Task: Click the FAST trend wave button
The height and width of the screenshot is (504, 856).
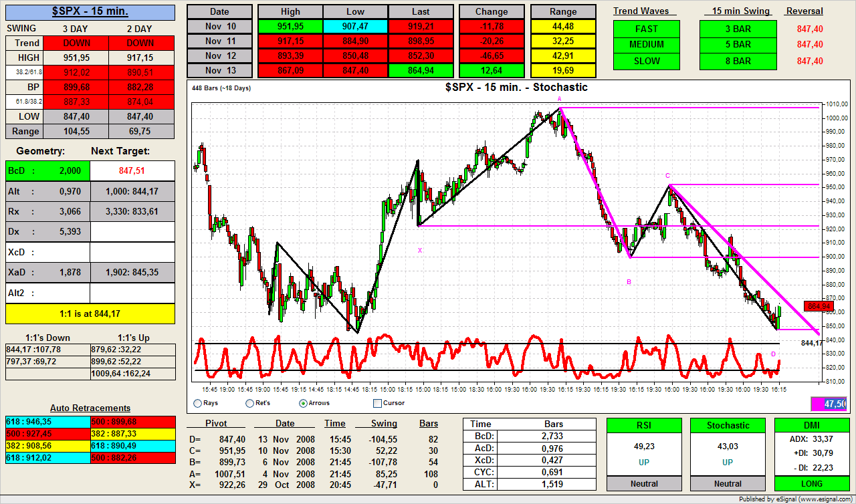Action: tap(646, 29)
